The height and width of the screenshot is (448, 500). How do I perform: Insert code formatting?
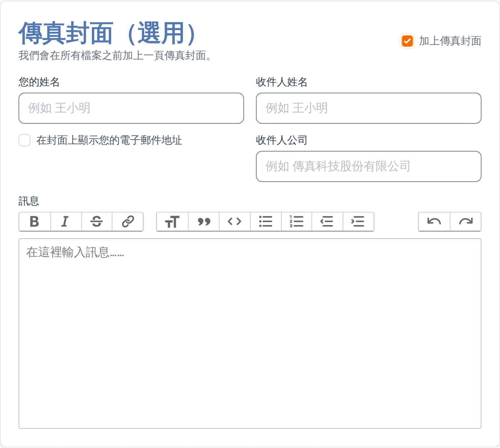tap(234, 221)
